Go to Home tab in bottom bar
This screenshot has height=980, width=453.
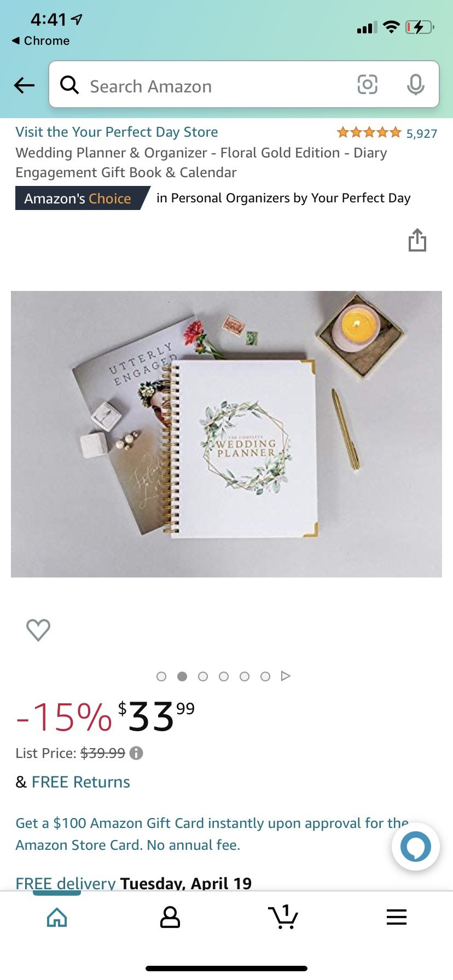(x=57, y=917)
